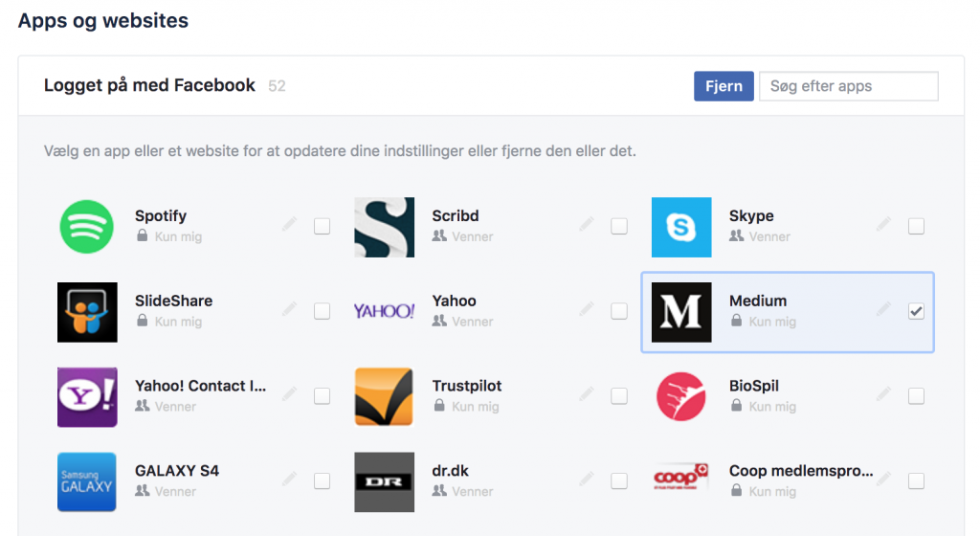
Task: Open the Spotify app icon
Action: click(x=87, y=227)
